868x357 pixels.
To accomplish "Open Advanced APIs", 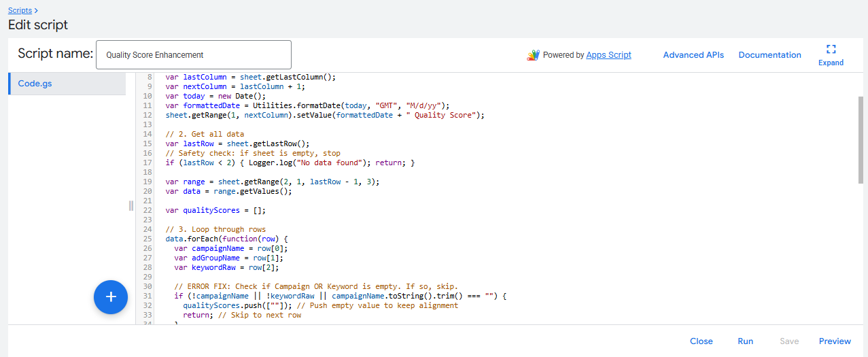I will pyautogui.click(x=693, y=55).
